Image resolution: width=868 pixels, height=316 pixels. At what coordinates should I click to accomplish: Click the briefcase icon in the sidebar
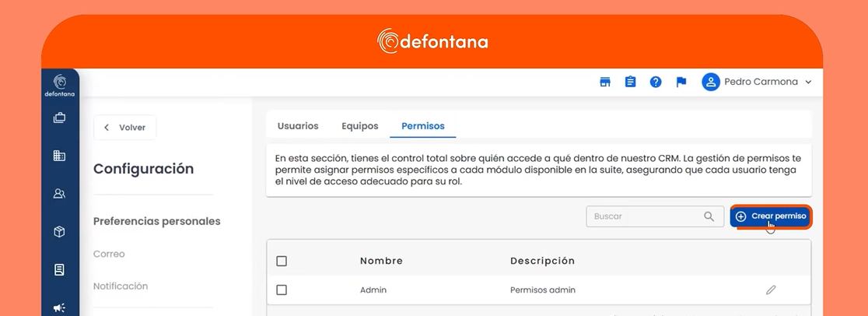(x=59, y=118)
